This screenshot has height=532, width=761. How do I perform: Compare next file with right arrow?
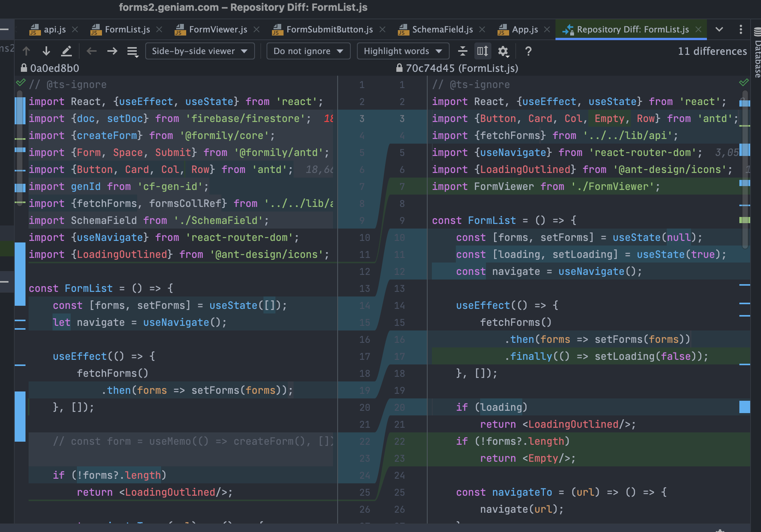tap(112, 51)
